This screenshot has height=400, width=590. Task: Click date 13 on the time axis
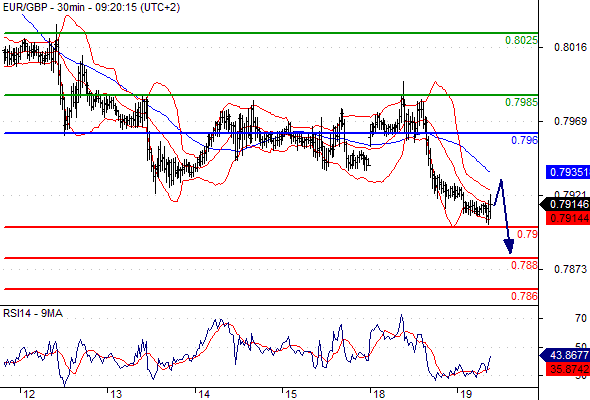pyautogui.click(x=116, y=394)
